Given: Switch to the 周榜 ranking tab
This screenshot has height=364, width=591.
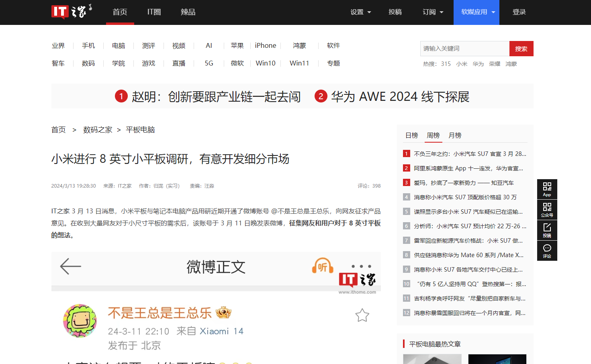Looking at the screenshot, I should click(433, 135).
